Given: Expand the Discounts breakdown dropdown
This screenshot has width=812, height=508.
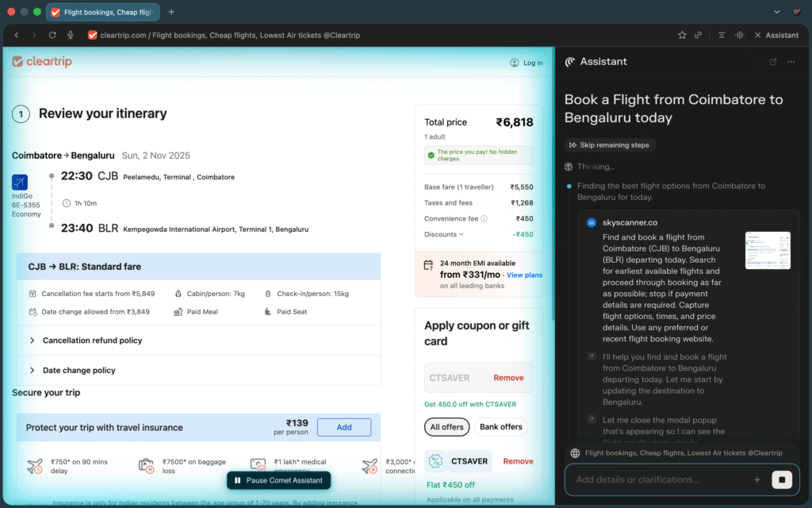Looking at the screenshot, I should tap(444, 234).
